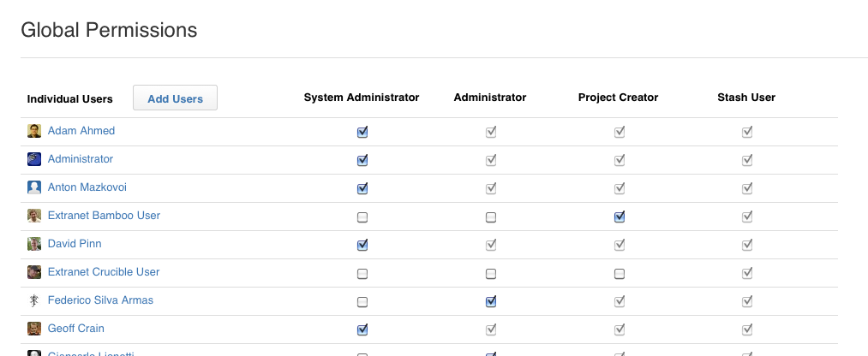Uncheck System Administrator for Adam Ahmed
Viewport: 868px width, 356px height.
point(362,132)
